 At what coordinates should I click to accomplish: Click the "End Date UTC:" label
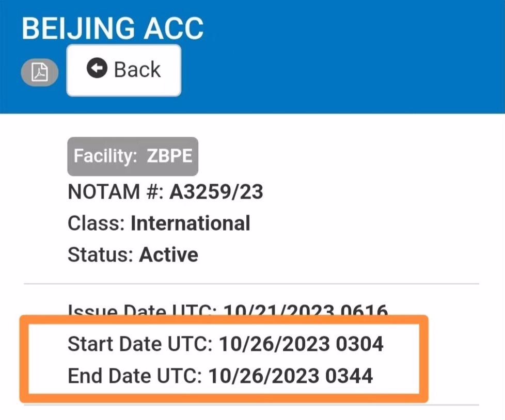click(135, 376)
